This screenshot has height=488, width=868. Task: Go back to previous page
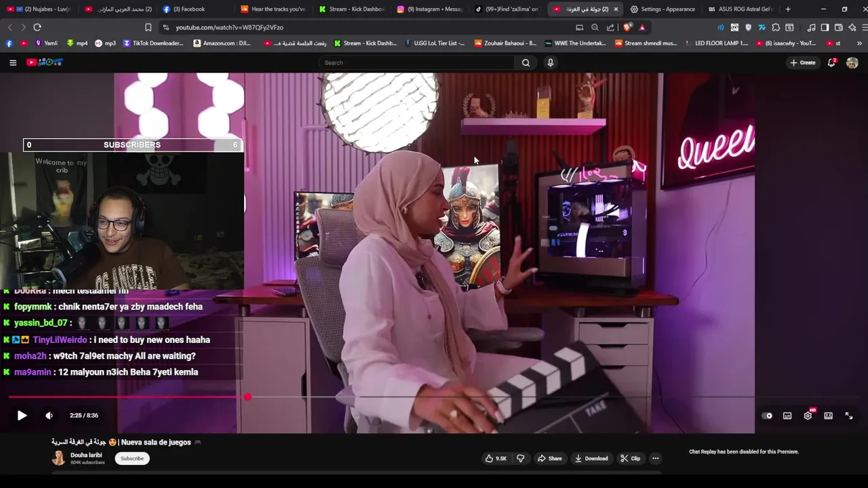pyautogui.click(x=9, y=27)
